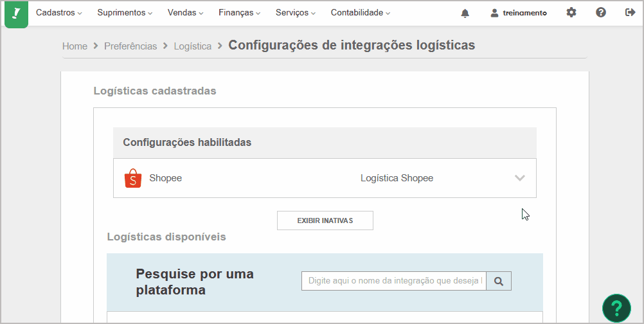The height and width of the screenshot is (324, 644).
Task: Click the Shopee shopping bag logo
Action: tap(133, 178)
